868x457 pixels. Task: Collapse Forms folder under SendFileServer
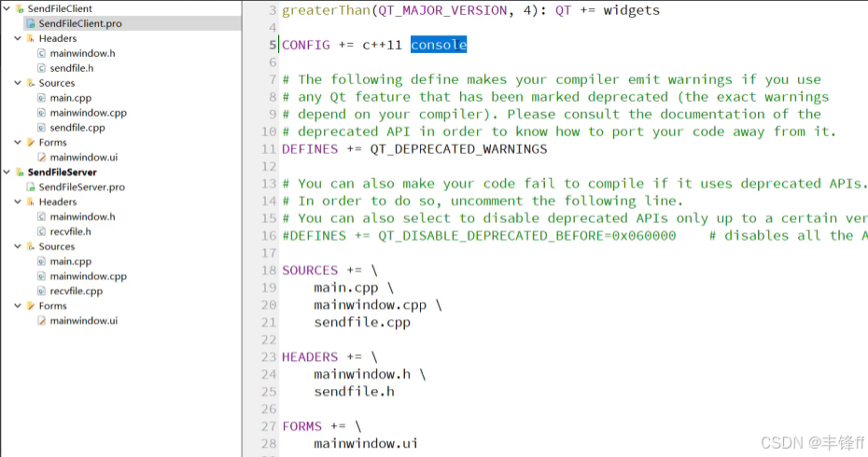18,305
